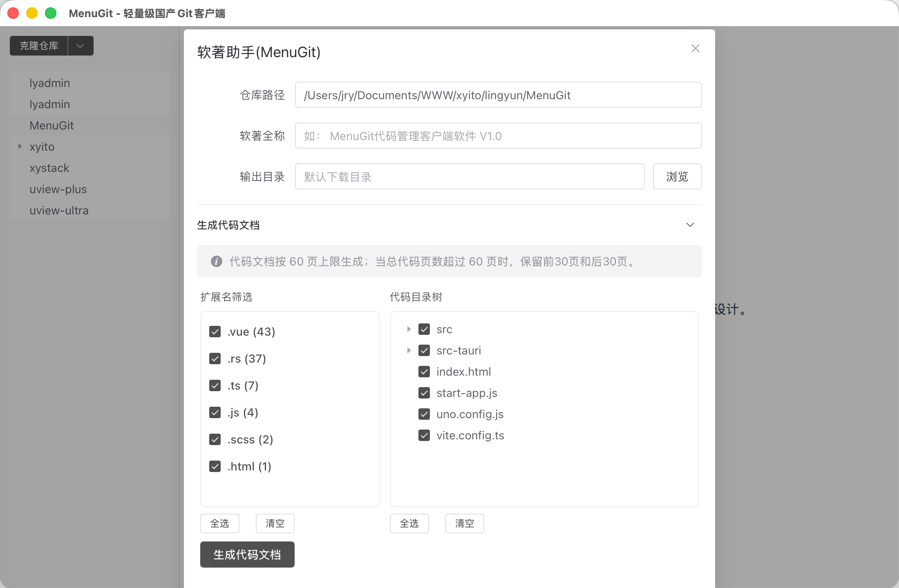This screenshot has height=588, width=899.
Task: Deselect index.html in the code tree
Action: (x=424, y=372)
